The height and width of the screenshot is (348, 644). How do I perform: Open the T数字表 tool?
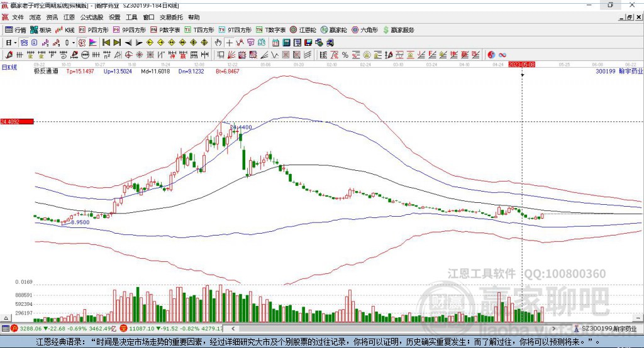(270, 30)
